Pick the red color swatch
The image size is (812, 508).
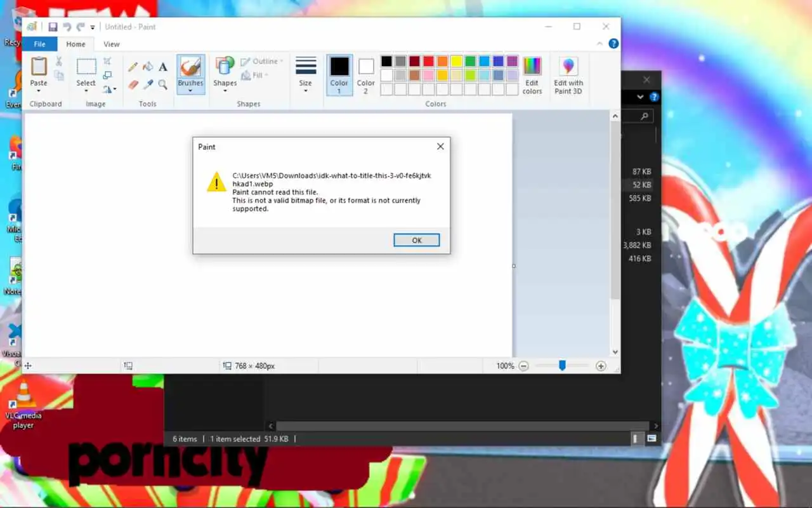tap(428, 62)
